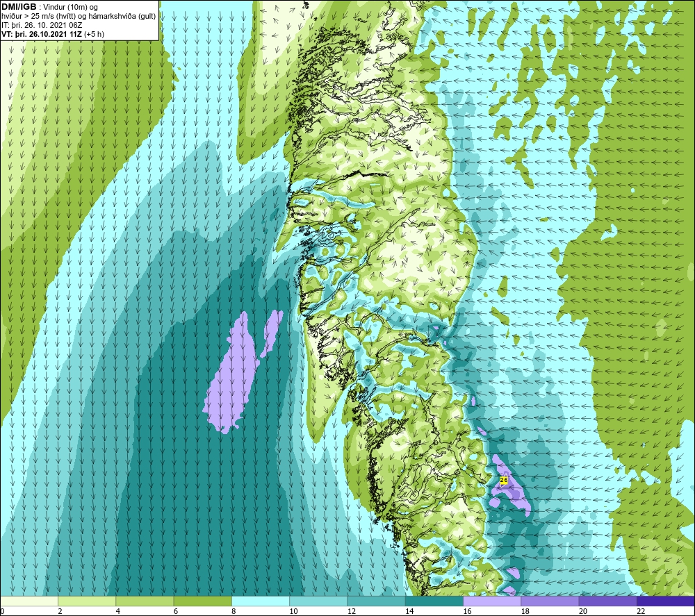Image resolution: width=695 pixels, height=616 pixels.
Task: Click the legend scale label "2"
Action: coord(60,611)
